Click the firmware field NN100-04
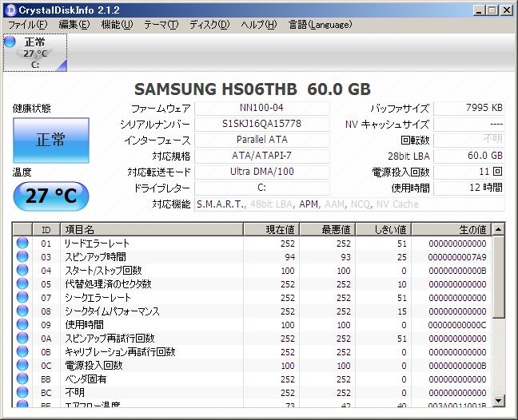Viewport: 518px width, 420px height. pyautogui.click(x=262, y=109)
